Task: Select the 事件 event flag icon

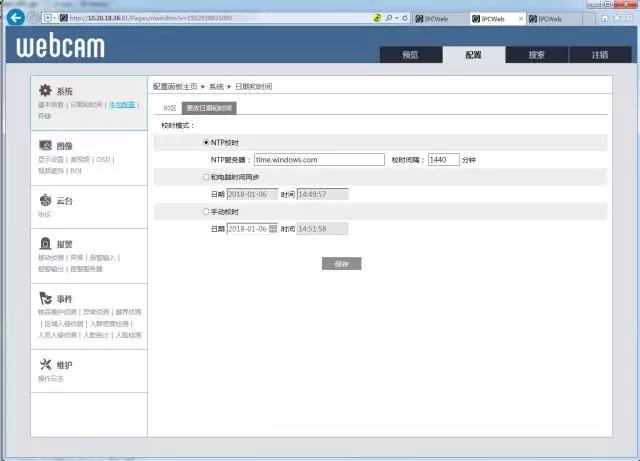Action: (x=45, y=298)
